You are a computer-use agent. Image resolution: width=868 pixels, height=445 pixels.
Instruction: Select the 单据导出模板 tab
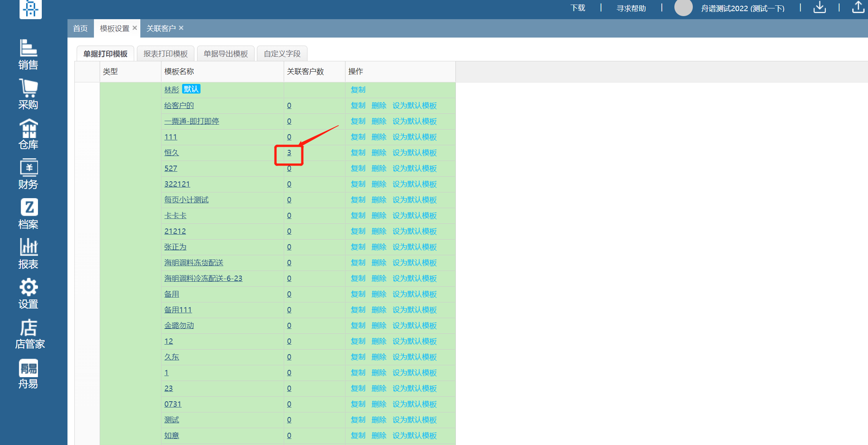[226, 54]
